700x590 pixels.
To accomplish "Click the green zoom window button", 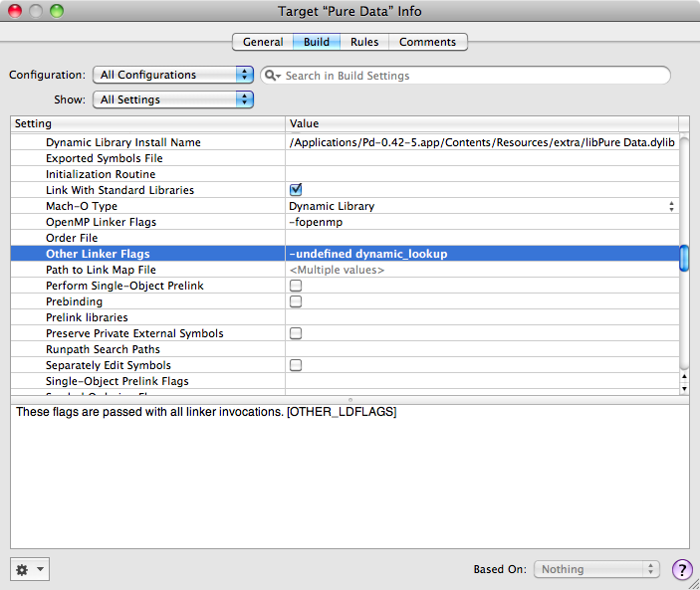I will coord(57,11).
